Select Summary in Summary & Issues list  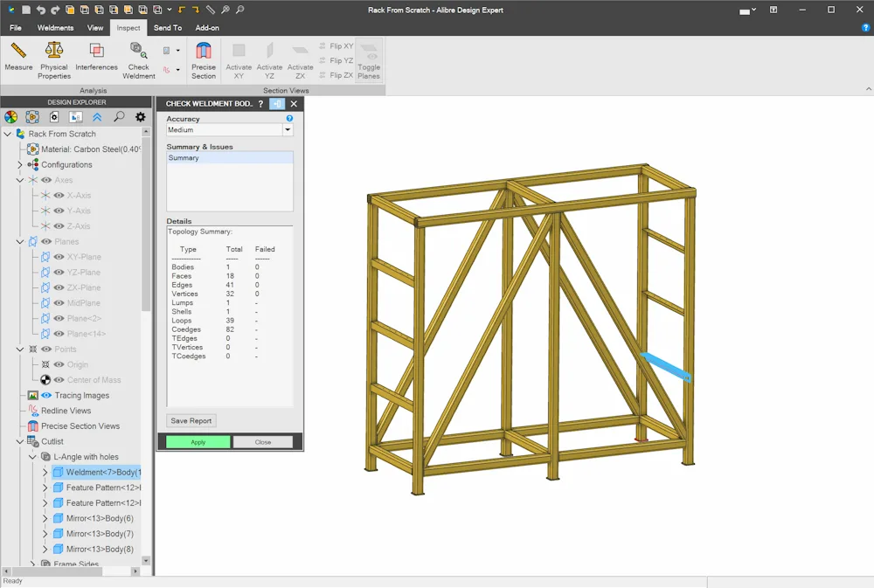(x=230, y=158)
